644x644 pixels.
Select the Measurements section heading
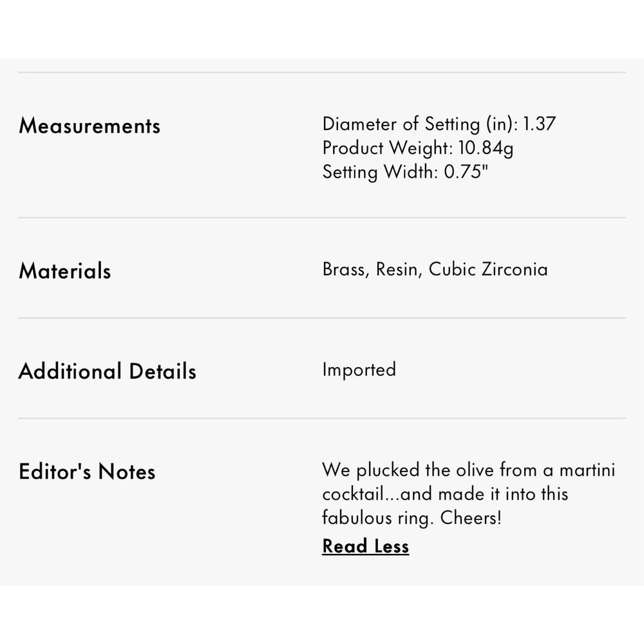(x=90, y=126)
